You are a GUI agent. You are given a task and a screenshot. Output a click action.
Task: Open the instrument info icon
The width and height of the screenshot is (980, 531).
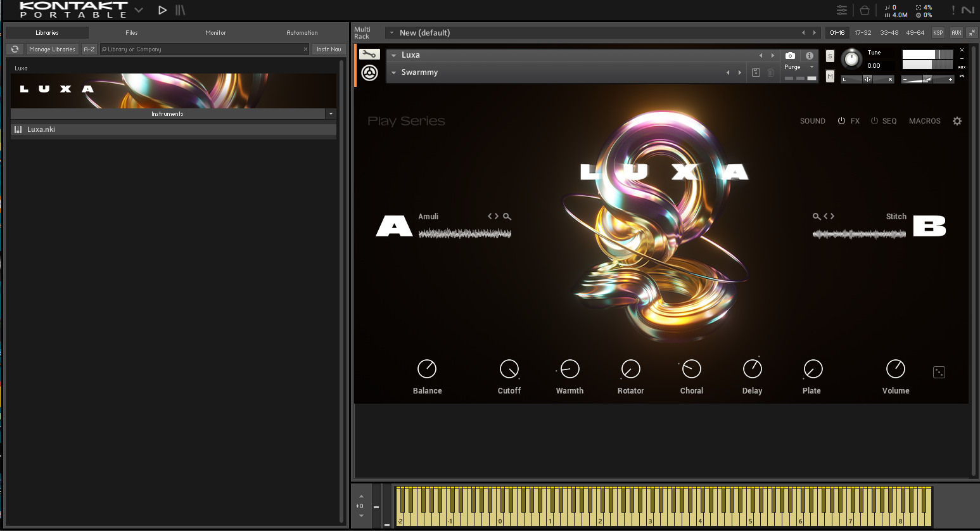coord(809,56)
